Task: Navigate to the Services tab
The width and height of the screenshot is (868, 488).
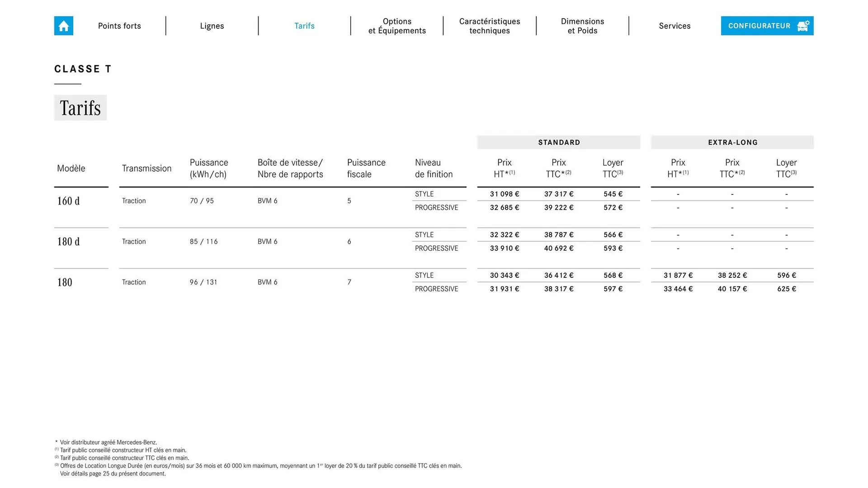Action: pos(675,26)
